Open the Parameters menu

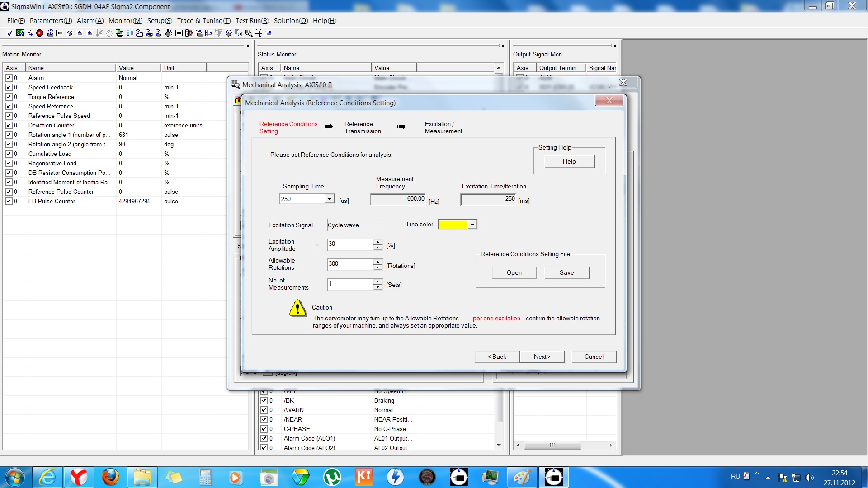(x=51, y=21)
